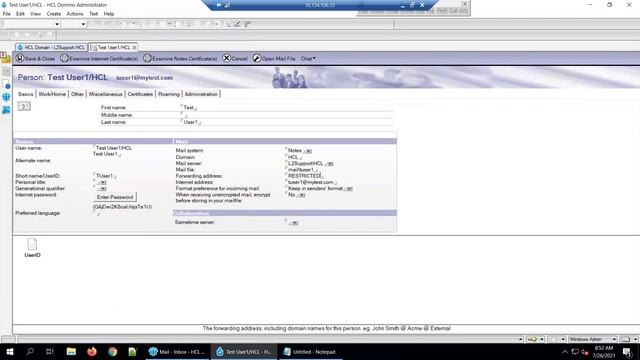Open the Other tab
The image size is (640, 360).
click(x=77, y=94)
